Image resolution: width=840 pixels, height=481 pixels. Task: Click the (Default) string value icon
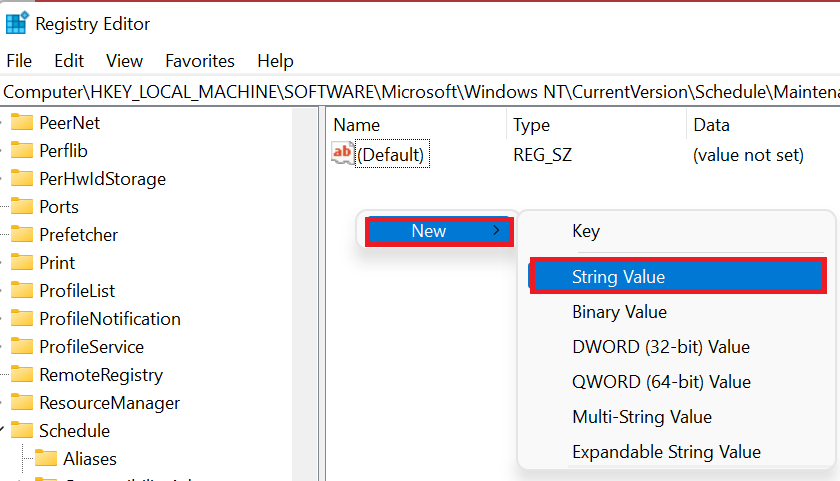coord(342,153)
